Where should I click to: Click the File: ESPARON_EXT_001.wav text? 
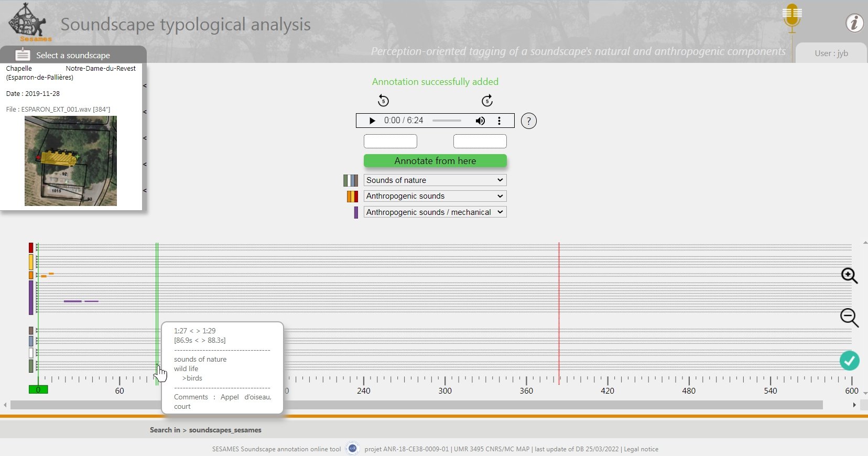(x=58, y=110)
